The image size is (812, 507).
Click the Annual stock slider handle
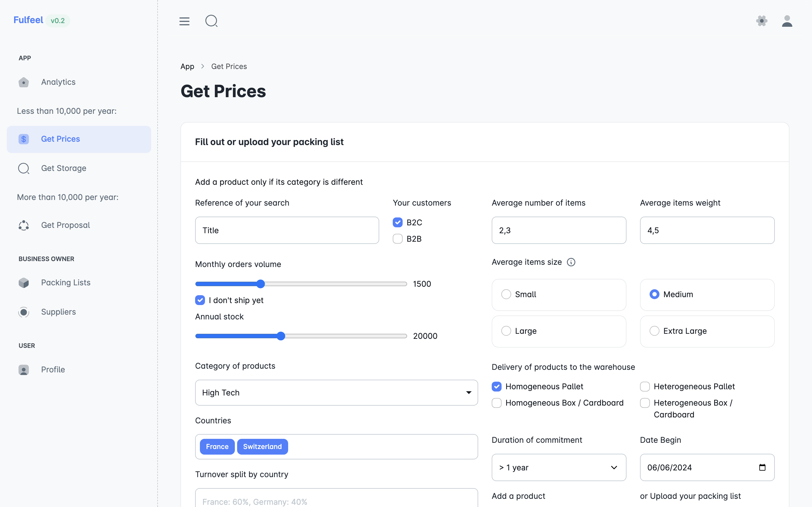281,336
